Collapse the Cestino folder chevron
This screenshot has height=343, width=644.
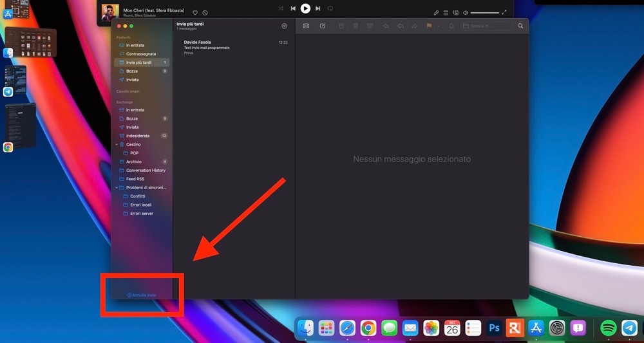click(117, 144)
